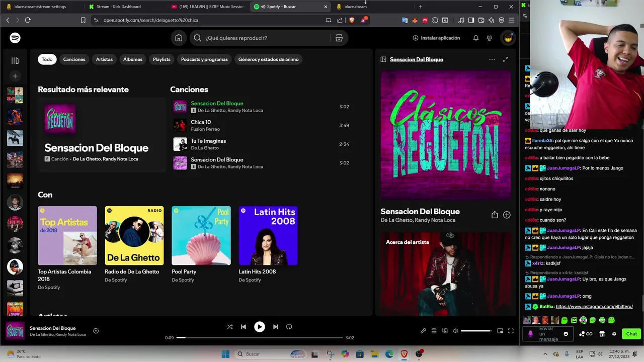Viewport: 644px width, 362px height.
Task: Adjust the Spotify volume slider
Action: (x=476, y=331)
